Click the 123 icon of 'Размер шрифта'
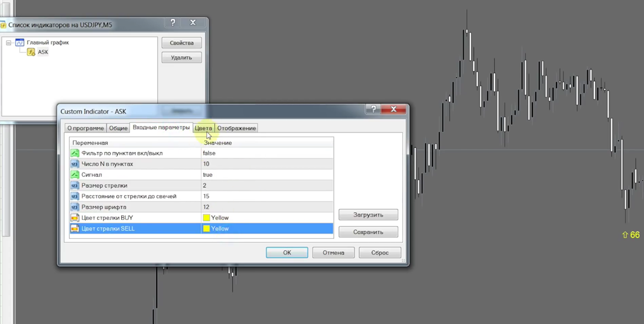The image size is (644, 324). [x=74, y=207]
